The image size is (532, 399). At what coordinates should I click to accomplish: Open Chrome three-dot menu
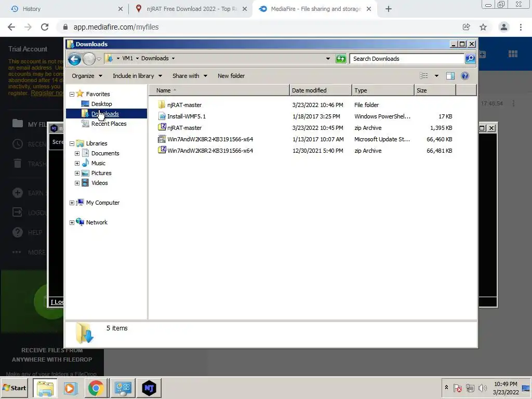(x=521, y=27)
